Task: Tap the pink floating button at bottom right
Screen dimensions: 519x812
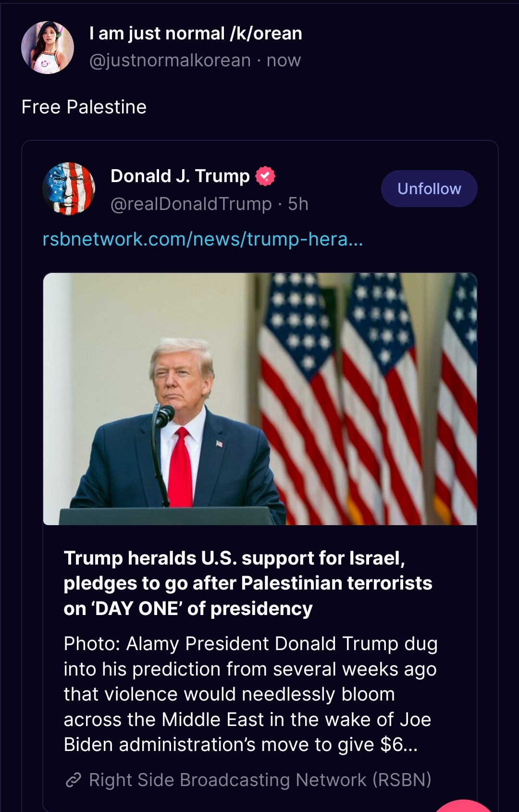Action: tap(466, 806)
